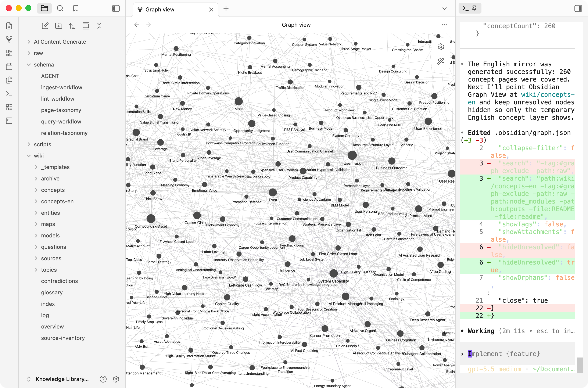Click the pin icon in terminal tab
Screen dimensions: 588x388
point(474,8)
